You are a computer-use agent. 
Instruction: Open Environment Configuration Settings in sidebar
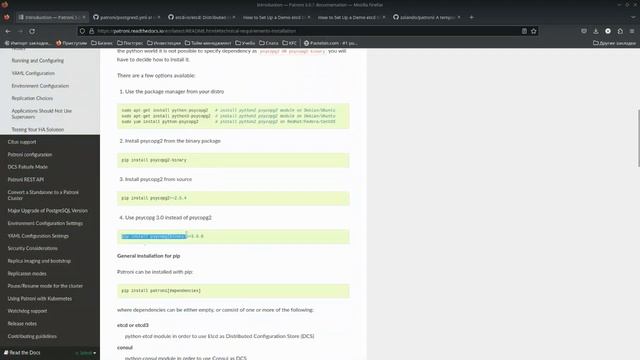click(x=45, y=223)
